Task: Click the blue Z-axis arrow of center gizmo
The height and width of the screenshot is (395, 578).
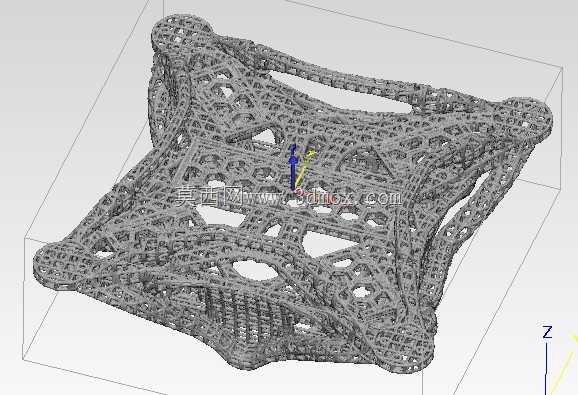Action: [x=293, y=167]
